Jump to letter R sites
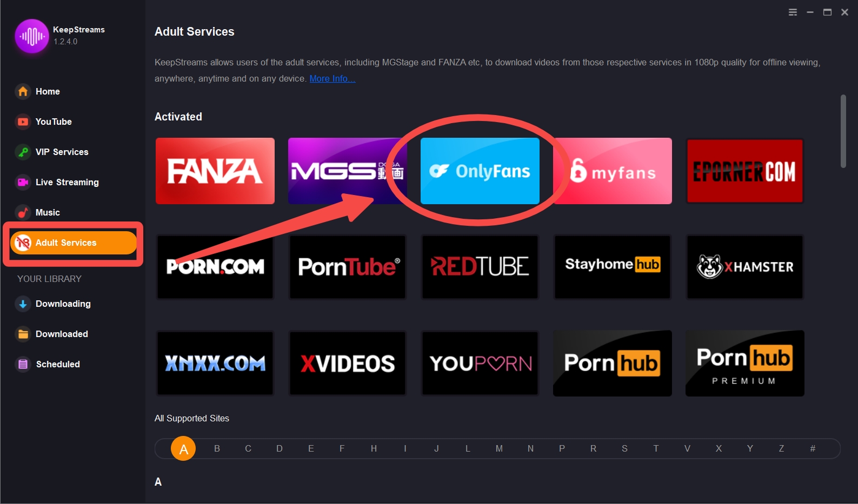This screenshot has width=858, height=504. pos(593,448)
